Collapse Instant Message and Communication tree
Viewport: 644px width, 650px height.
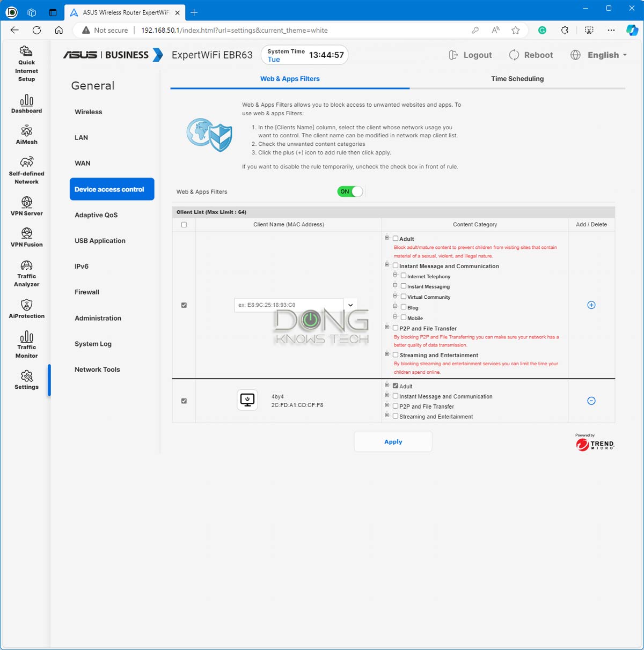click(x=387, y=264)
